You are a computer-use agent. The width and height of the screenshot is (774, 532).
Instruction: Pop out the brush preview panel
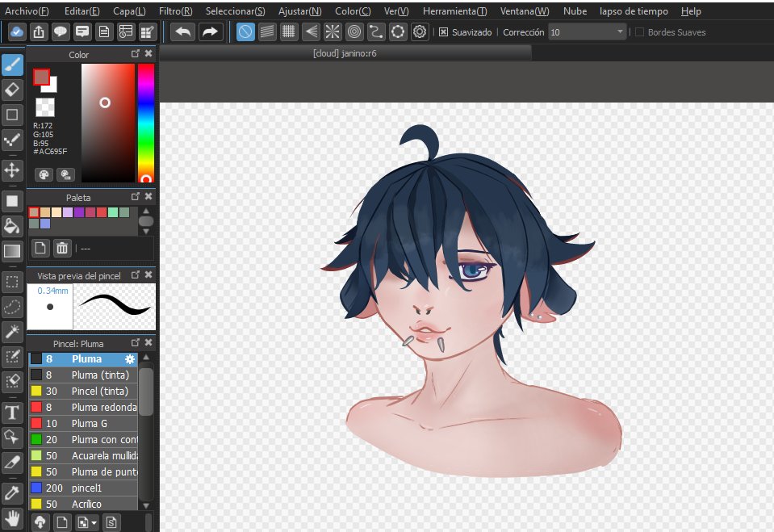point(136,275)
